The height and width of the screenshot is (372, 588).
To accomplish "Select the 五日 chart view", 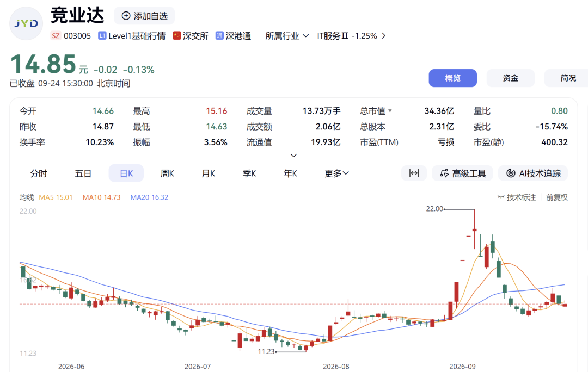I will click(83, 173).
